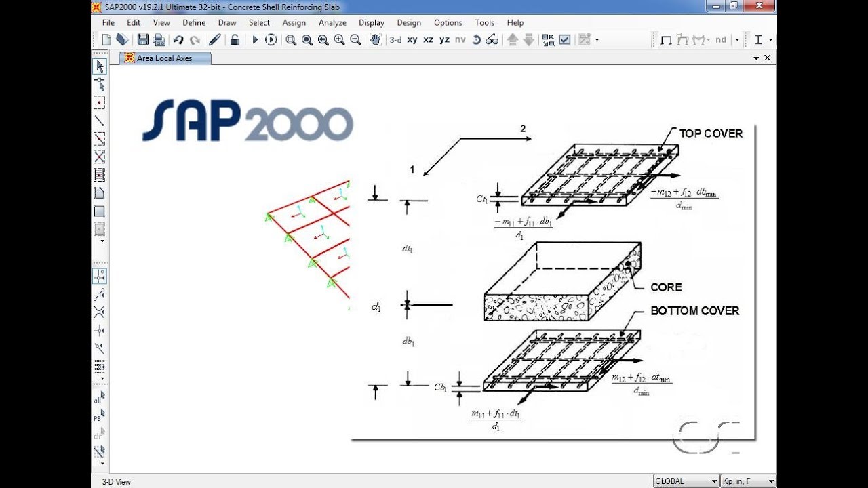This screenshot has width=868, height=488.
Task: Close the Area Local Axes view
Action: [x=768, y=58]
